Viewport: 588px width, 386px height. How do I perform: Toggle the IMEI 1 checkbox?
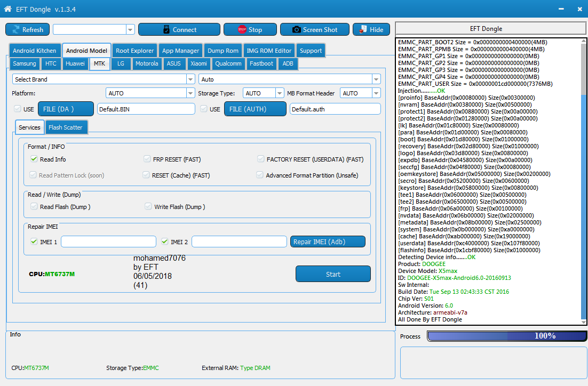(x=34, y=242)
